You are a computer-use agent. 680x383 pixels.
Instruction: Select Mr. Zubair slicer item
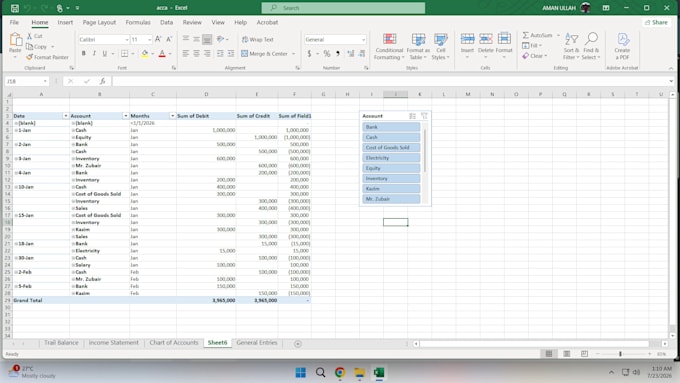(391, 199)
